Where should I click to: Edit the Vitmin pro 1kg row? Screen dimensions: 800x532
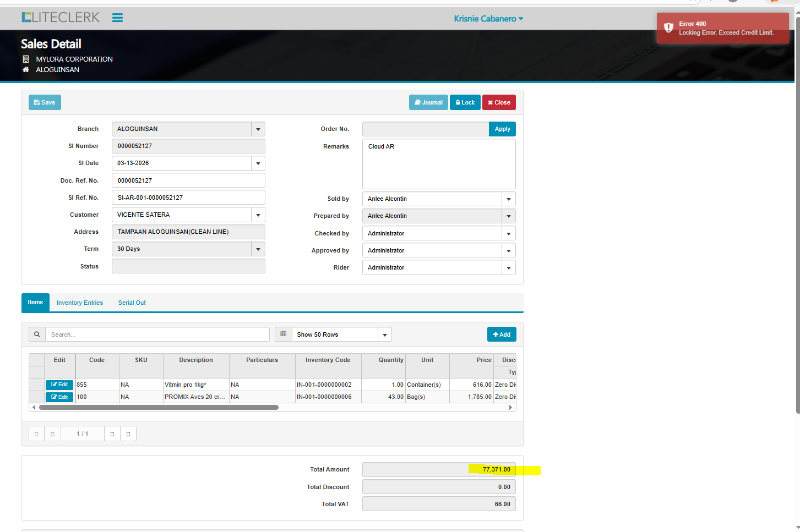point(59,385)
